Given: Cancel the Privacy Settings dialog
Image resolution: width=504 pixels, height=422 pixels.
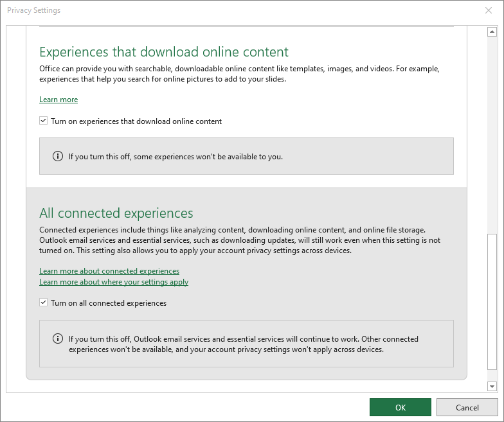Looking at the screenshot, I should 467,407.
